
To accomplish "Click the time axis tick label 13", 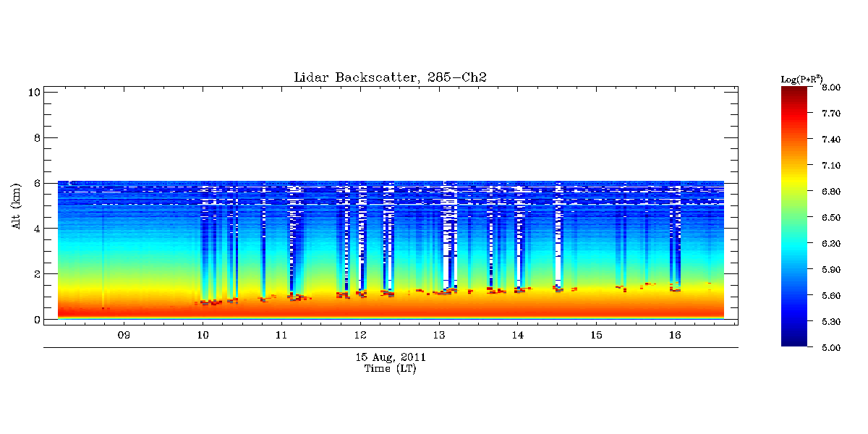I will click(x=438, y=336).
